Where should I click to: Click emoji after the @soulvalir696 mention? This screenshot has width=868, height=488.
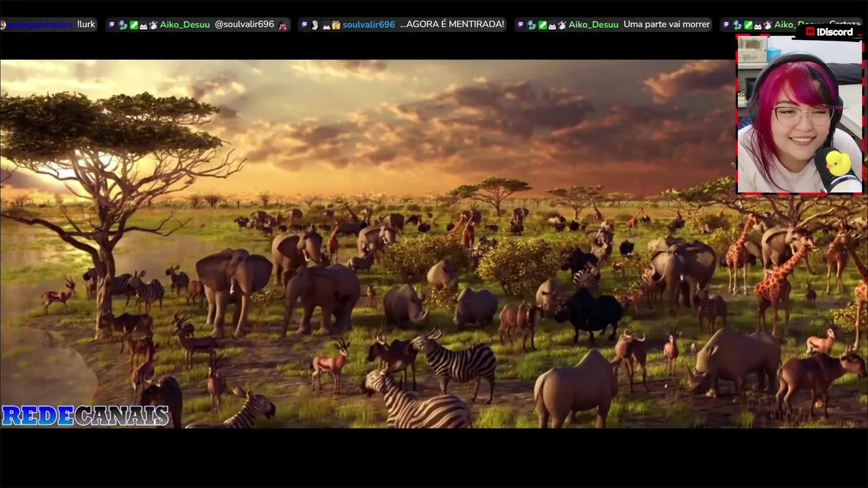coord(283,25)
